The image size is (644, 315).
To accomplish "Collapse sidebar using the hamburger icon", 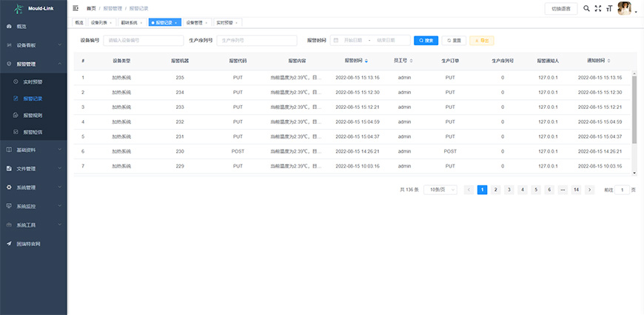I will tap(76, 8).
